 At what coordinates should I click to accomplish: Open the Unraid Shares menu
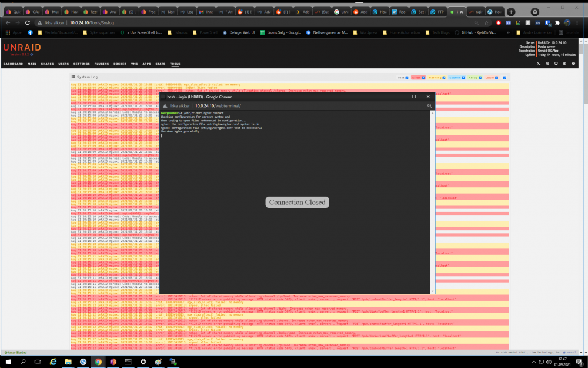(x=47, y=64)
